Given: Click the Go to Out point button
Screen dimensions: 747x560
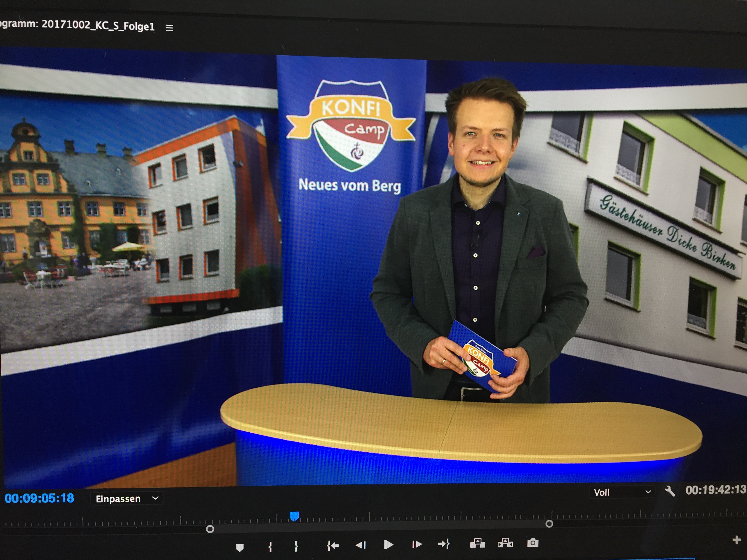Looking at the screenshot, I should [x=444, y=544].
